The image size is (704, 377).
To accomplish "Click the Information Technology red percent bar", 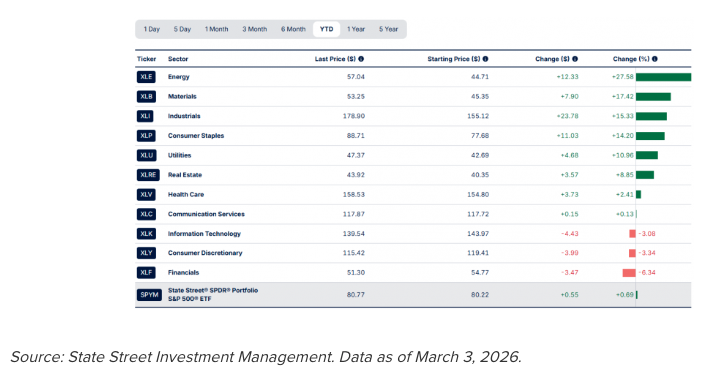I will tap(632, 233).
